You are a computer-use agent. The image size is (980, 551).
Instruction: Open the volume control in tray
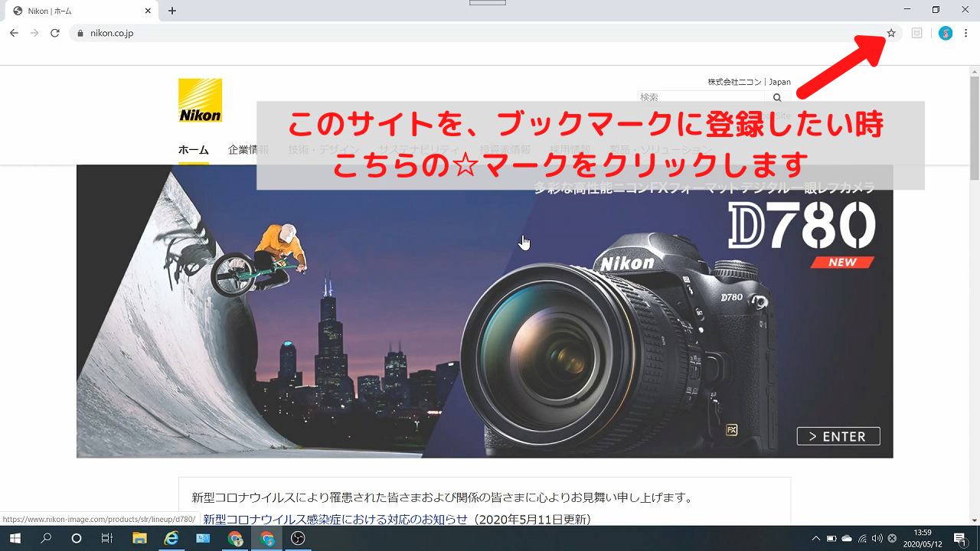pyautogui.click(x=877, y=539)
